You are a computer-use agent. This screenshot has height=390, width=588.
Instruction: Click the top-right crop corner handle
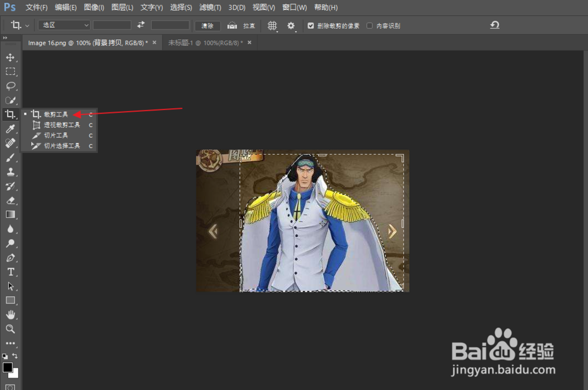coord(401,157)
